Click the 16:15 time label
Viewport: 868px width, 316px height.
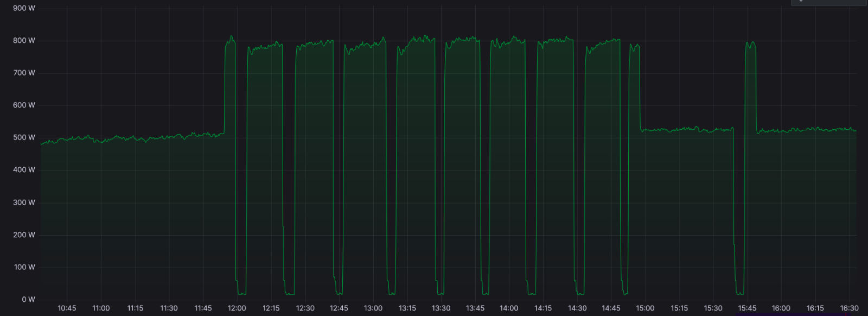pyautogui.click(x=815, y=308)
